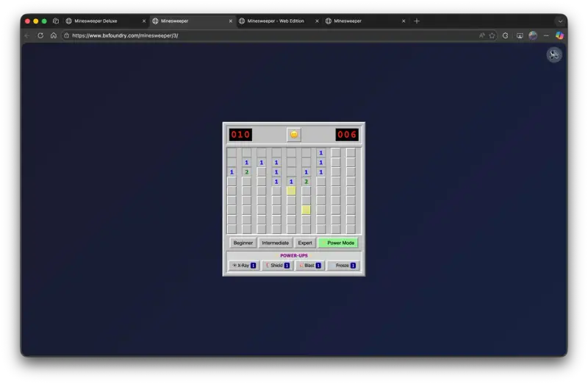Open the user profile avatar
Image resolution: width=588 pixels, height=384 pixels.
click(x=533, y=35)
